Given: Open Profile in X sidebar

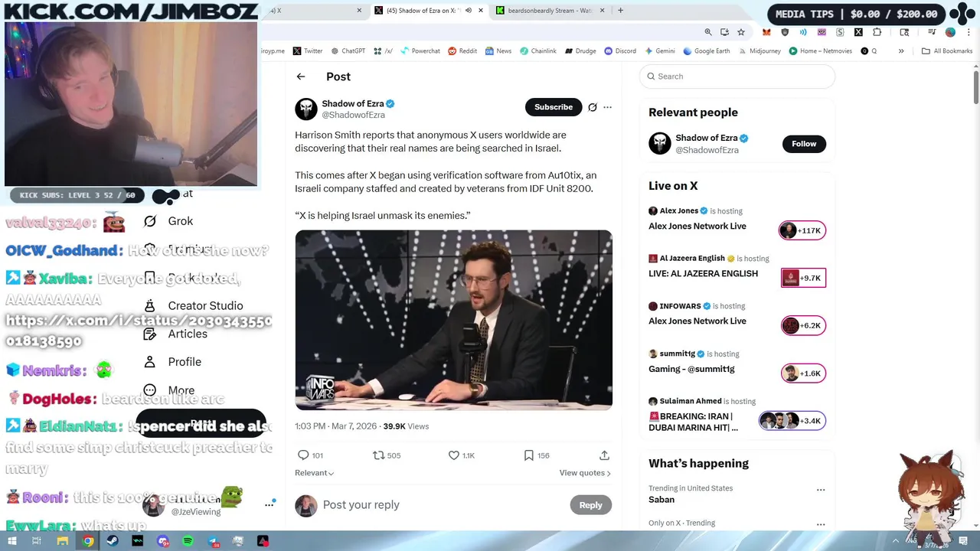Looking at the screenshot, I should point(173,362).
